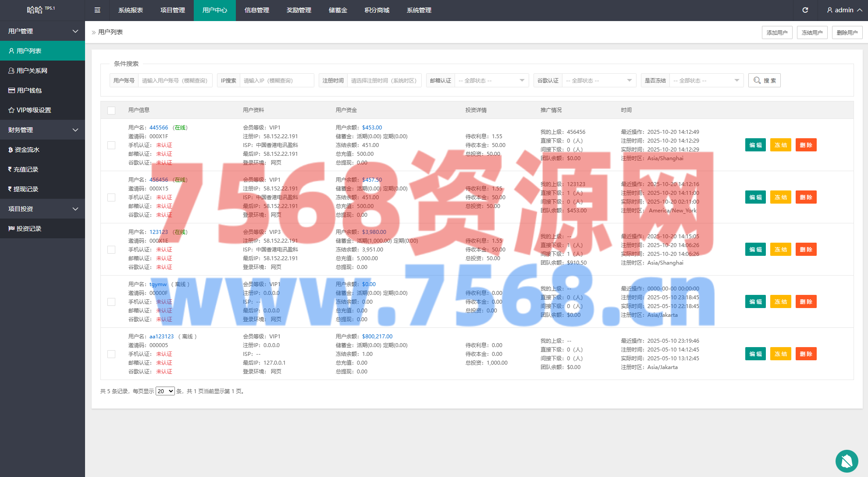Click the 搜索 search button
868x477 pixels.
[764, 81]
